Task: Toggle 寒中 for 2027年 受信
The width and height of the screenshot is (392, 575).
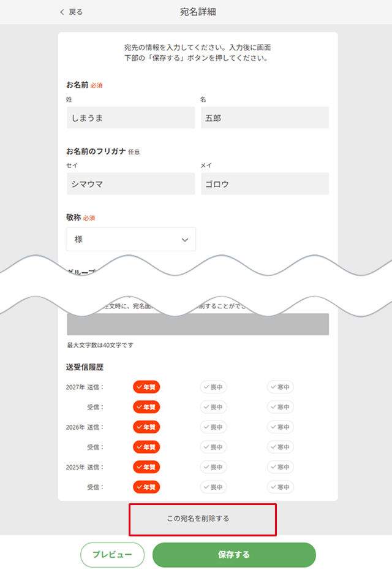Action: click(281, 407)
